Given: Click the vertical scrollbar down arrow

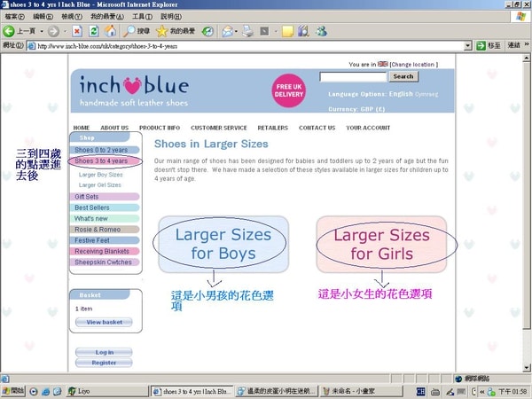Looking at the screenshot, I should tap(526, 367).
